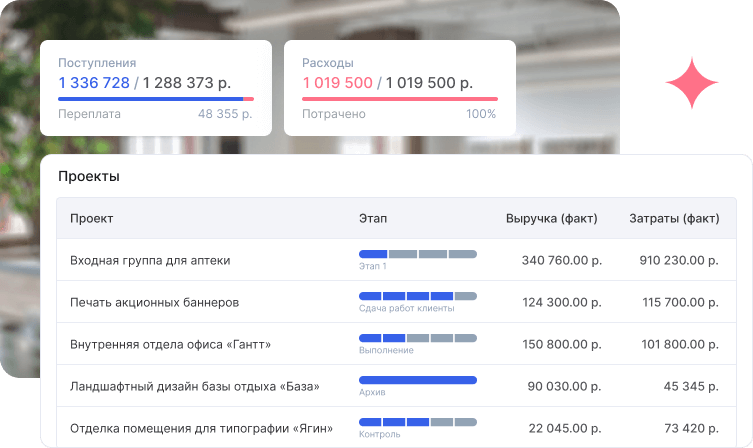Open the Расходы summary card
The image size is (753, 448).
point(399,88)
